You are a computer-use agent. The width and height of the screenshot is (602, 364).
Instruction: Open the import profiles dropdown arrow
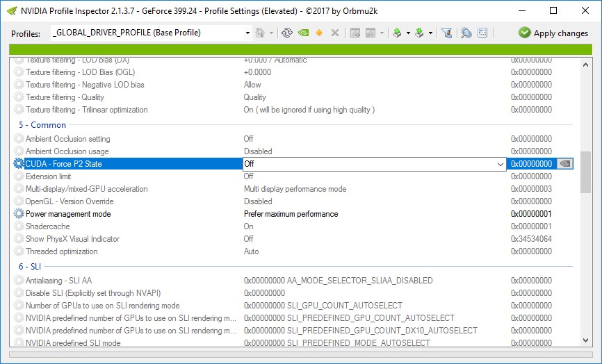430,33
